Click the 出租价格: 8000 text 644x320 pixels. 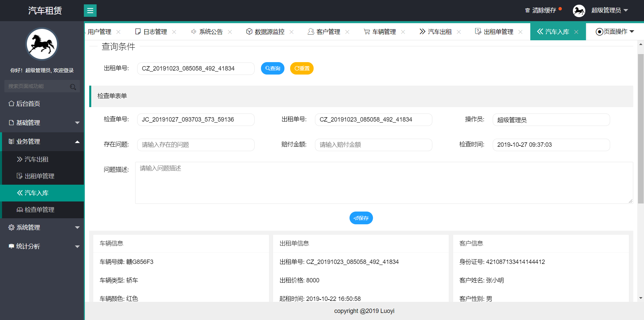tap(300, 280)
